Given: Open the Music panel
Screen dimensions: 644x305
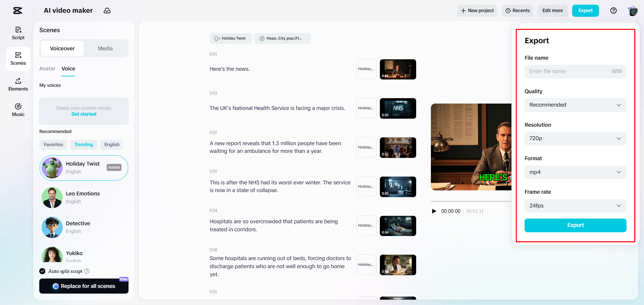Looking at the screenshot, I should click(18, 110).
